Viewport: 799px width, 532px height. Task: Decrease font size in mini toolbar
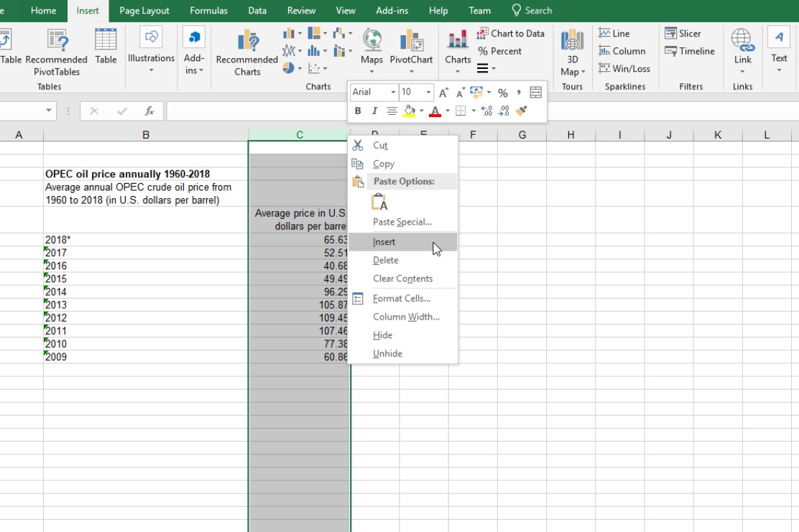[460, 93]
